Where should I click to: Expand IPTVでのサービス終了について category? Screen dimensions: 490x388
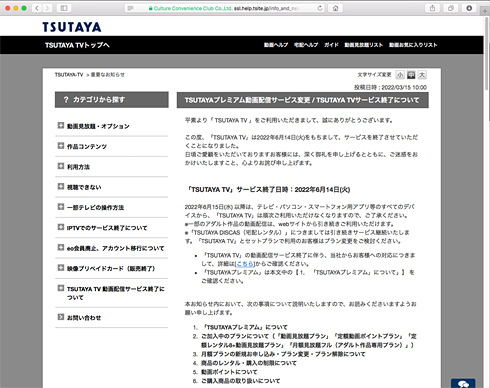click(112, 228)
